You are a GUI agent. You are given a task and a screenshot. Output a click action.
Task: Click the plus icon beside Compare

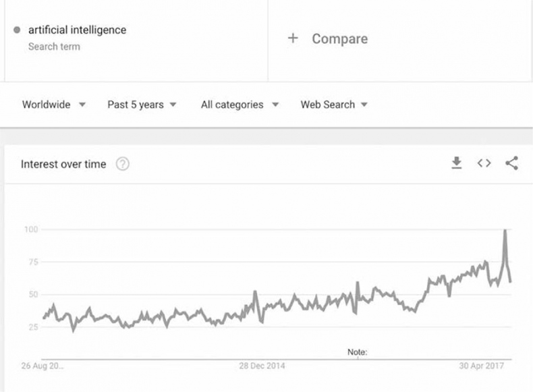click(293, 38)
